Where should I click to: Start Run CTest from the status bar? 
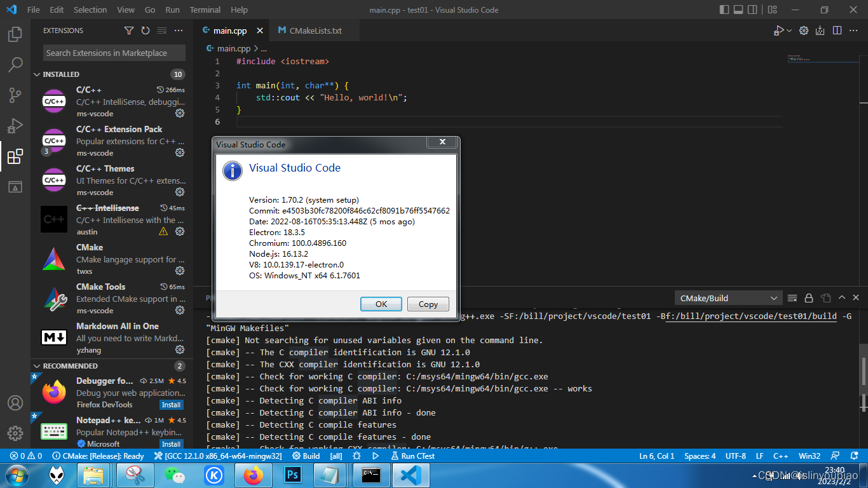[x=413, y=456]
